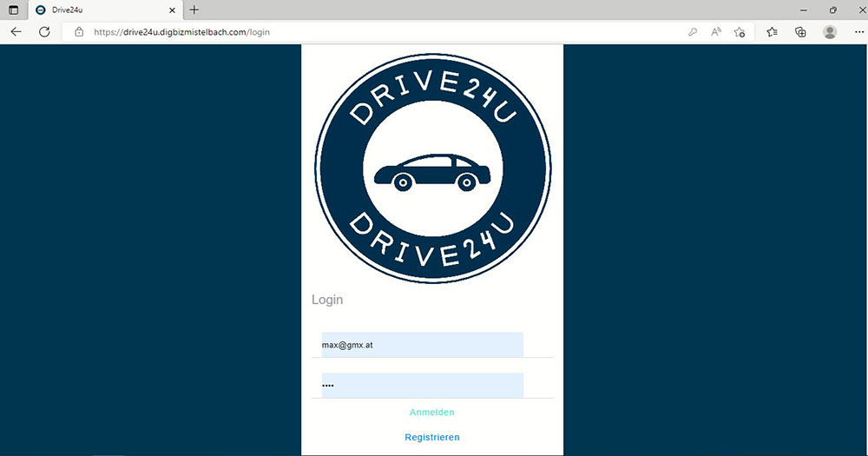
Task: Open the Settings and more menu
Action: click(859, 32)
